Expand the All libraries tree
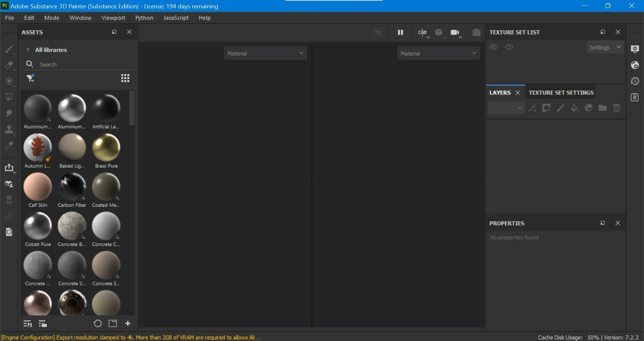Viewport: 644px width, 341px height. tap(28, 50)
